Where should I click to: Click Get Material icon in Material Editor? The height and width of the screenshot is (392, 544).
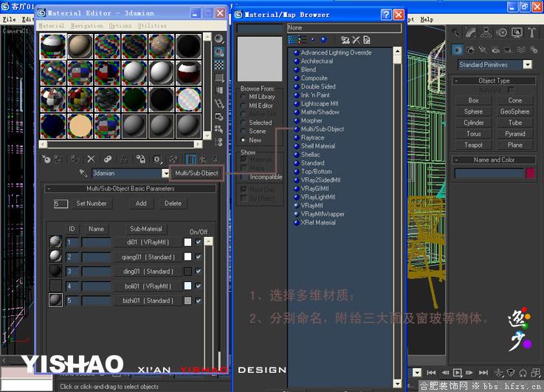[47, 159]
